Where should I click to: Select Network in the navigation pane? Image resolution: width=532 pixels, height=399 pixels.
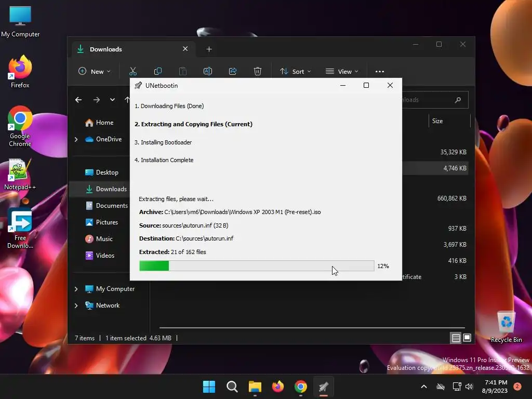102,305
